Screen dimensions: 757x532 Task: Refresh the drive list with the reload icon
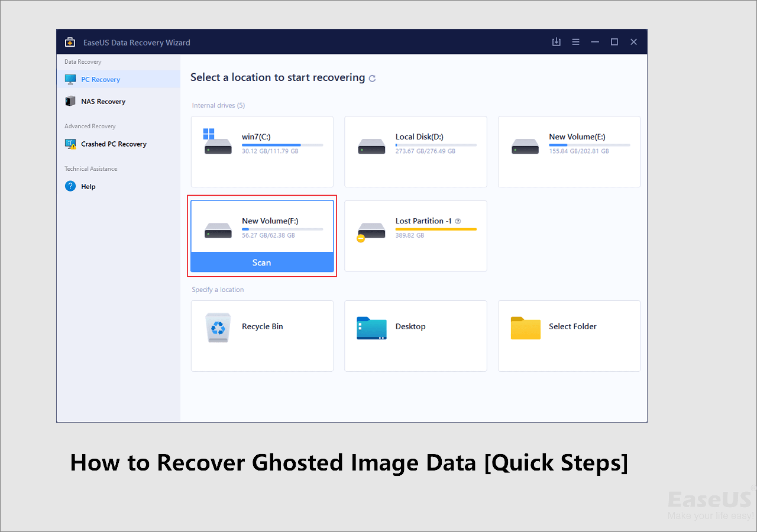tap(372, 78)
